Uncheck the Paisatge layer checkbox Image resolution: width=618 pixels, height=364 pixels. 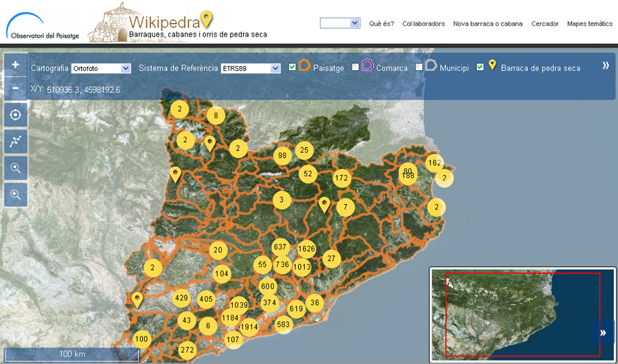point(293,67)
